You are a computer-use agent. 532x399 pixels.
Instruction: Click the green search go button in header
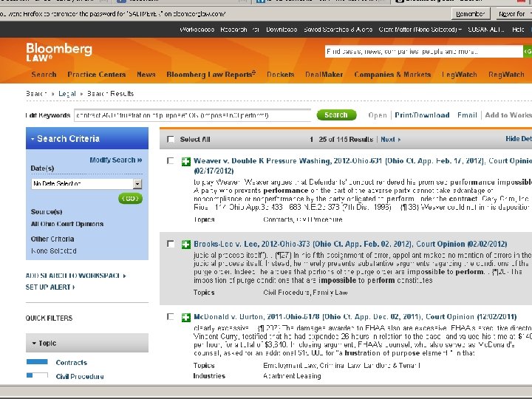(528, 52)
